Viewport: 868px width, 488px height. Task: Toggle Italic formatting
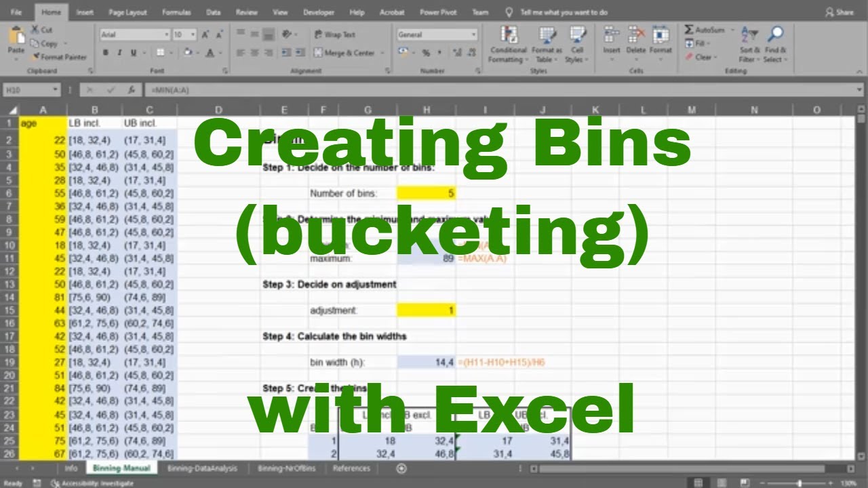coord(119,53)
